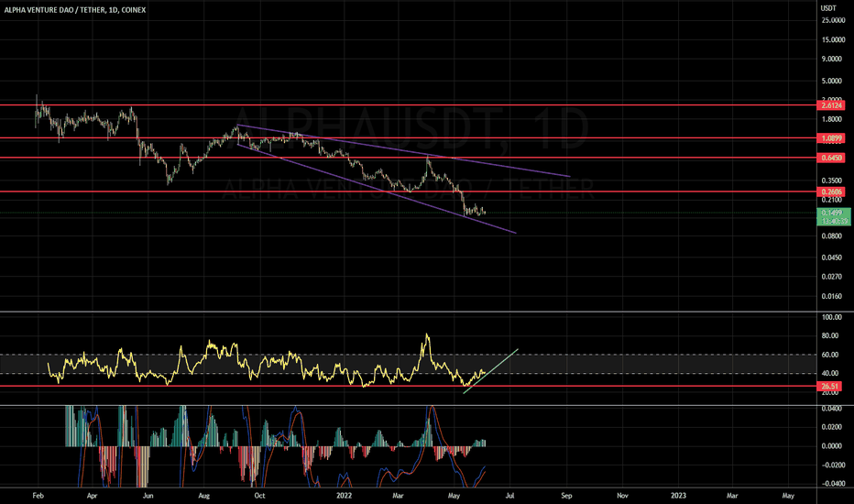Click the 80.00 RSI axis value
This screenshot has width=854, height=504.
coord(830,335)
